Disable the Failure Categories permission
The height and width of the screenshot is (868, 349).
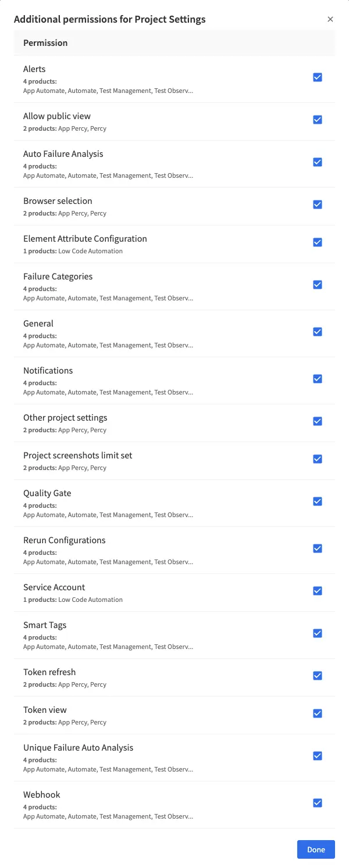318,284
